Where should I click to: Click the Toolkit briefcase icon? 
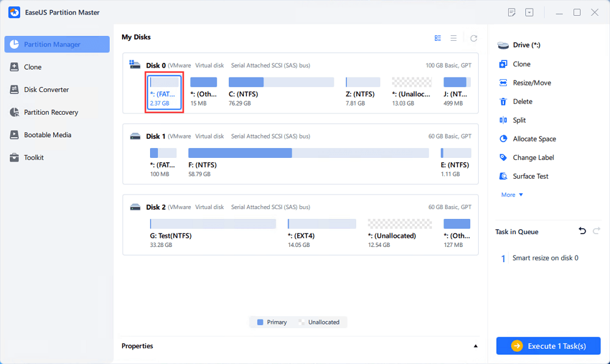15,157
